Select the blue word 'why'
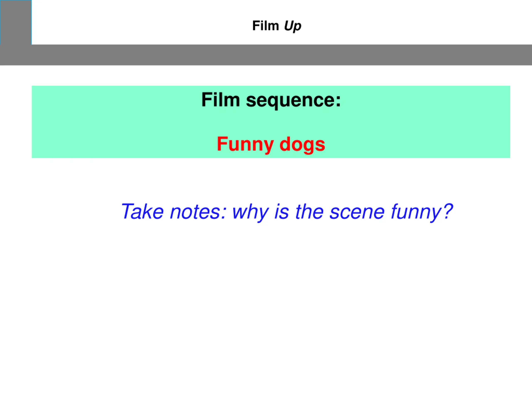The height and width of the screenshot is (399, 532). tap(251, 213)
